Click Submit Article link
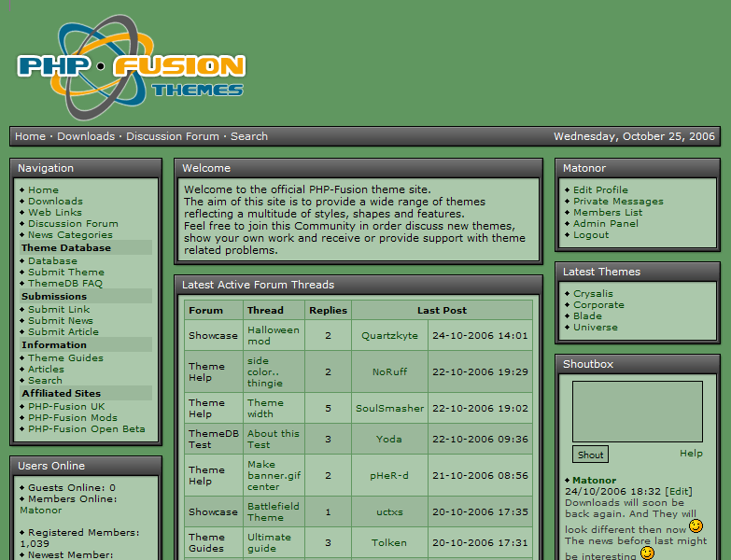The height and width of the screenshot is (560, 731). pyautogui.click(x=63, y=331)
